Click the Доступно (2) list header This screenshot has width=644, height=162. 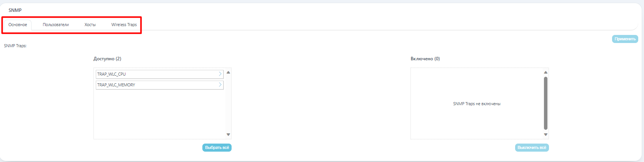tap(107, 59)
